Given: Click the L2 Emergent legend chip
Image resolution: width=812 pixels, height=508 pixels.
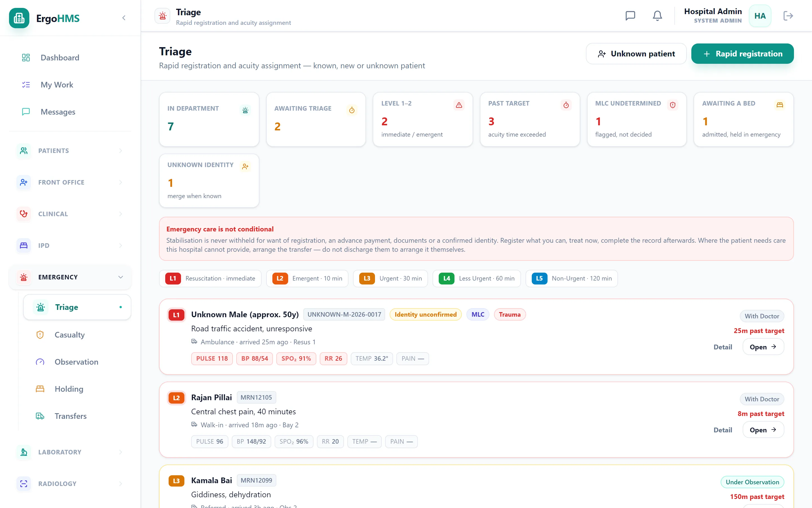Looking at the screenshot, I should click(x=307, y=279).
